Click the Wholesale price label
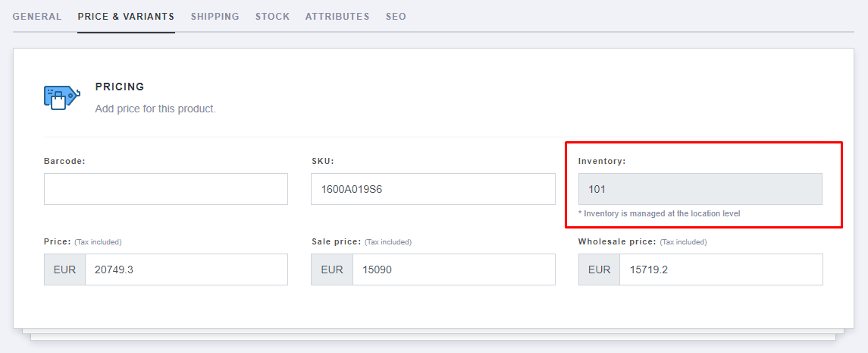Image resolution: width=868 pixels, height=353 pixels. (x=617, y=242)
